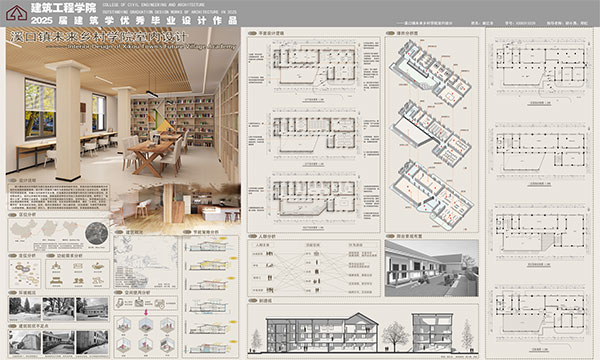This screenshot has width=600, height=360.
Task: Click the top-left hexagonal room diagram
Action: click(124, 325)
